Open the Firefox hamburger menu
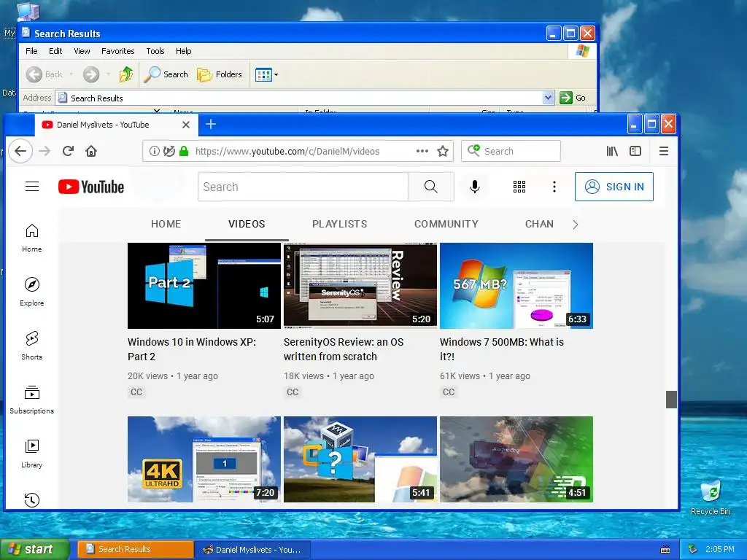The width and height of the screenshot is (747, 560). pos(664,151)
